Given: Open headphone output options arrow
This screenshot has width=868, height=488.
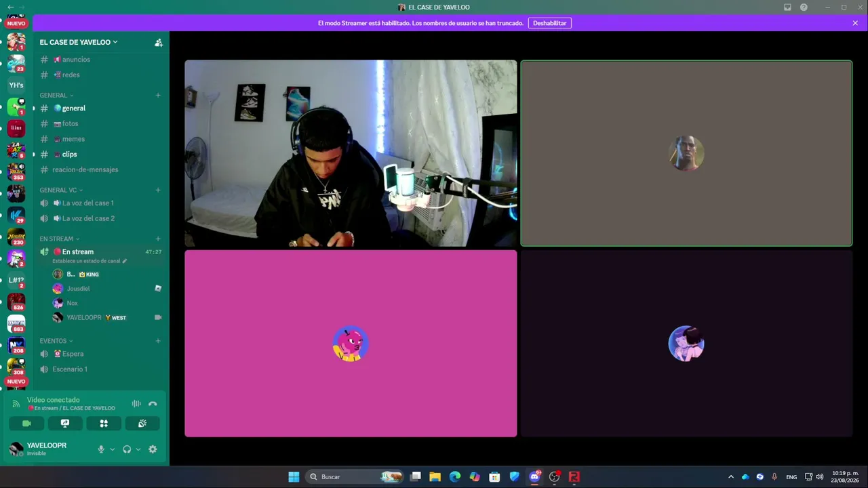Looking at the screenshot, I should click(138, 449).
